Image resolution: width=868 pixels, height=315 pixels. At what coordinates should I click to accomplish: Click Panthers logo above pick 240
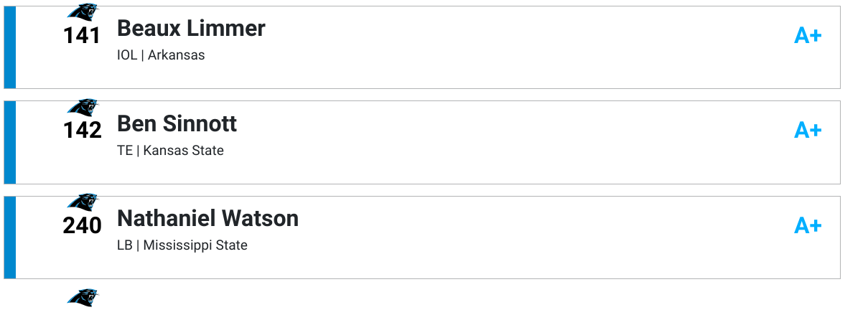coord(83,202)
